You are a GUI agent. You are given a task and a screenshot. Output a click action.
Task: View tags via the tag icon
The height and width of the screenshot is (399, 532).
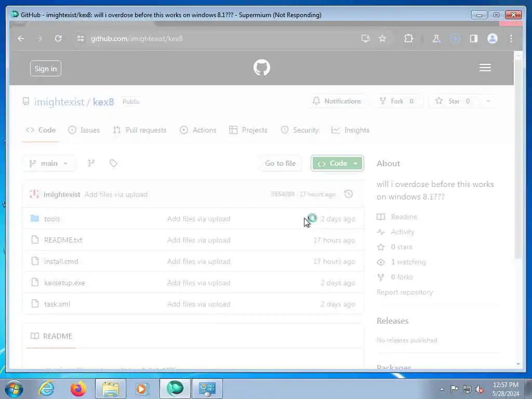pyautogui.click(x=113, y=163)
